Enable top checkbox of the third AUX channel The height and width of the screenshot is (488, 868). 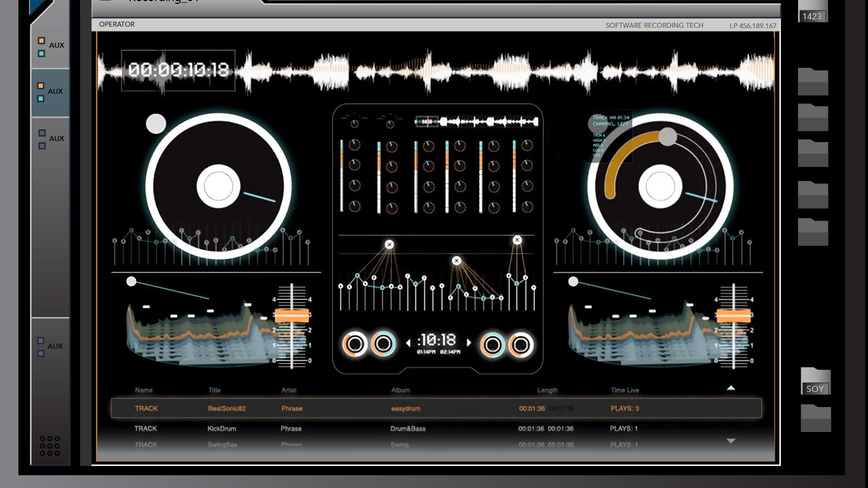[x=42, y=133]
